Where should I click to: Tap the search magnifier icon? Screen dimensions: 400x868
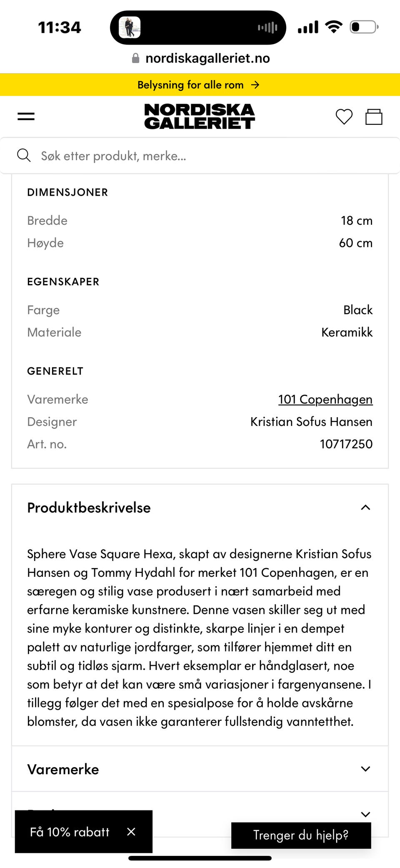(24, 156)
